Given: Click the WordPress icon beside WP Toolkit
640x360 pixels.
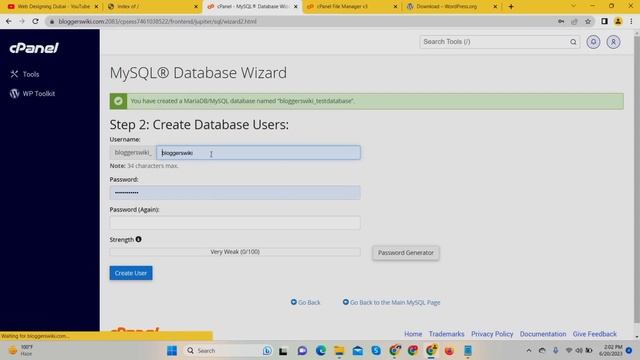Looking at the screenshot, I should click(x=14, y=93).
